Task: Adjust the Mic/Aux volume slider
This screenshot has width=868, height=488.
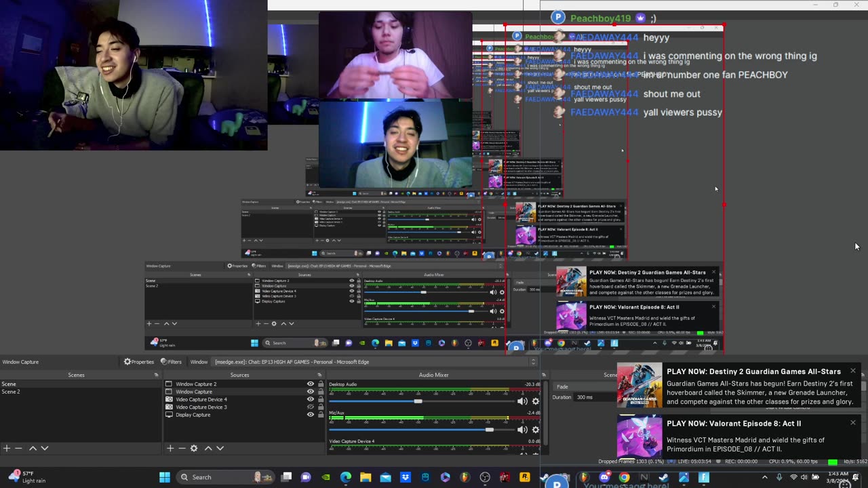Action: [x=490, y=430]
